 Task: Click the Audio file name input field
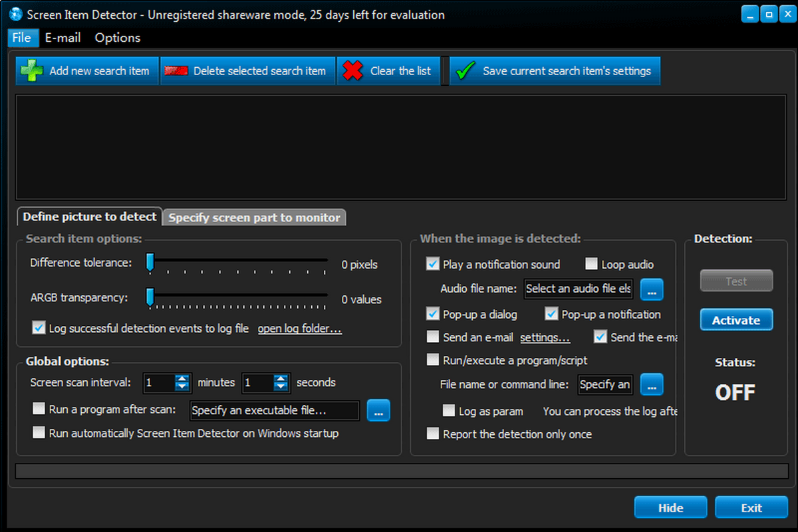[x=579, y=289]
